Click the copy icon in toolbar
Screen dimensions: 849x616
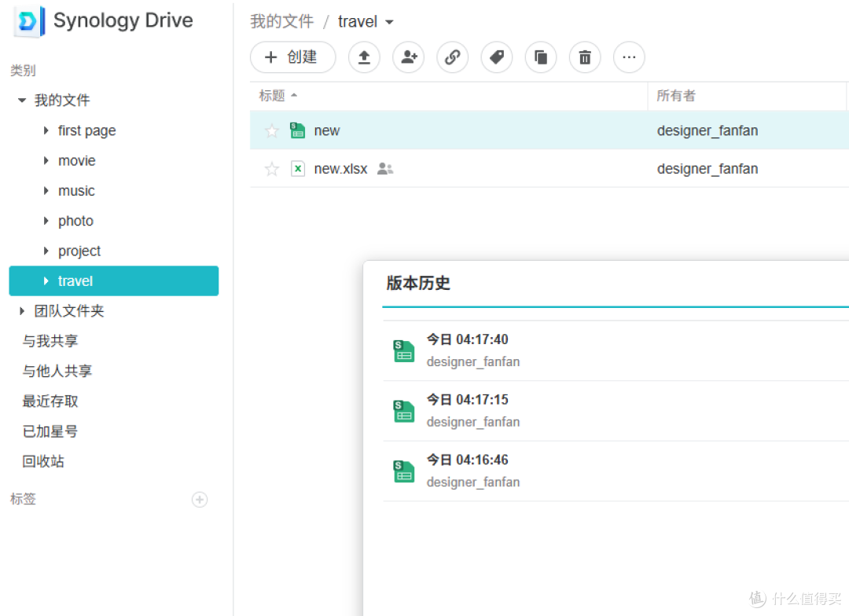pyautogui.click(x=541, y=57)
